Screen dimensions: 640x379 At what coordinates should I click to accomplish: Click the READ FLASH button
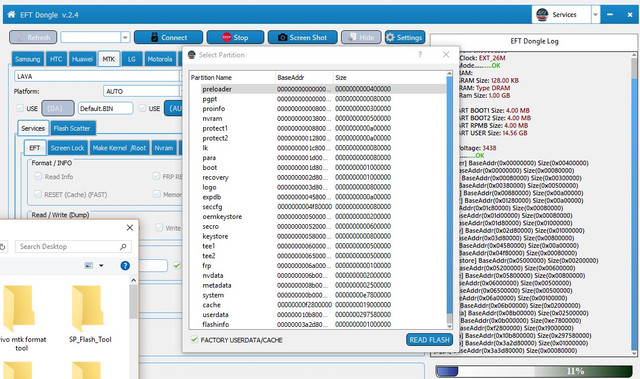point(429,339)
